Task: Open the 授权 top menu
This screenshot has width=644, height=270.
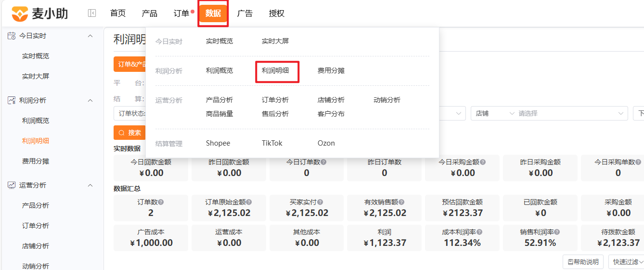Action: pyautogui.click(x=277, y=13)
